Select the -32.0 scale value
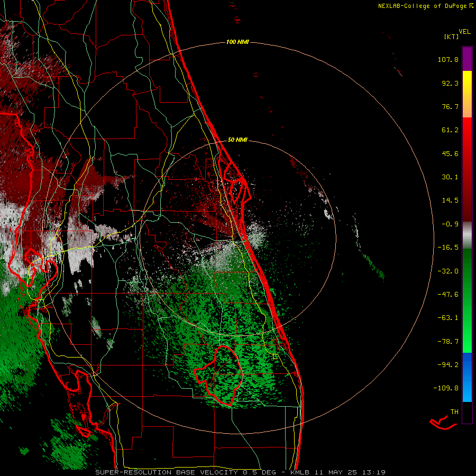 point(448,271)
